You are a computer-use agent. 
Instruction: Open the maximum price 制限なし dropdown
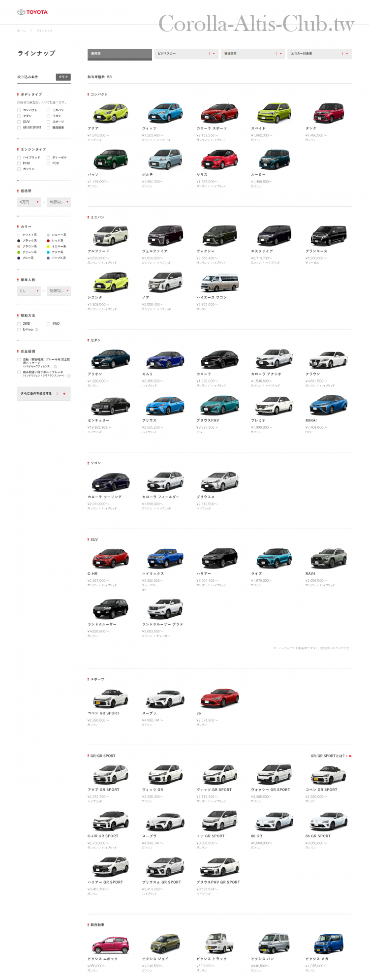click(x=59, y=202)
